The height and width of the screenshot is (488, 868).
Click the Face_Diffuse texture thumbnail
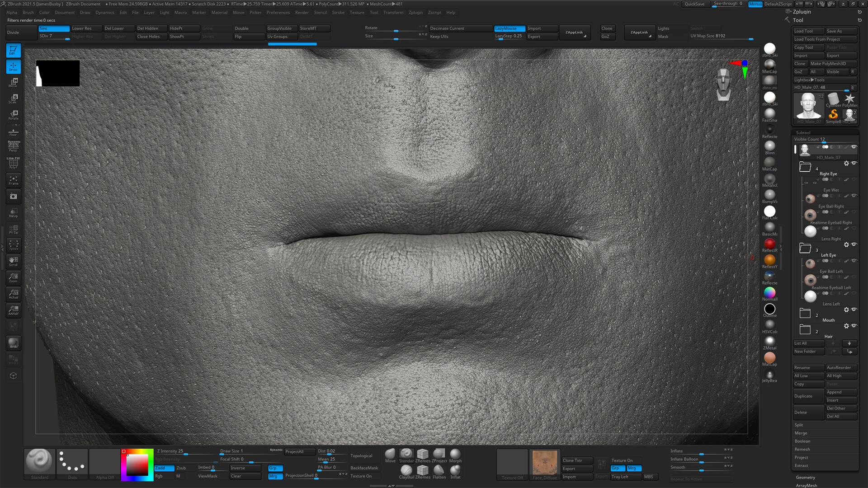[545, 463]
